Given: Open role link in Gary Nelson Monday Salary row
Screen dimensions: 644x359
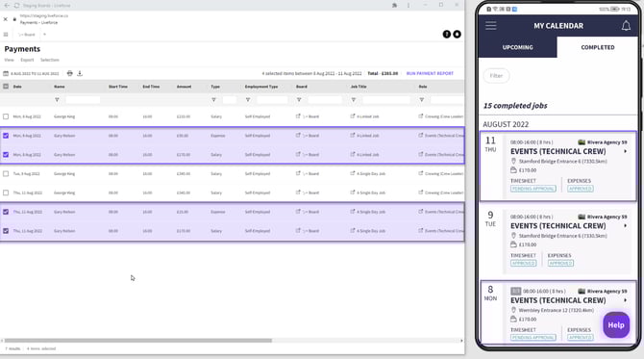Looking at the screenshot, I should 421,155.
